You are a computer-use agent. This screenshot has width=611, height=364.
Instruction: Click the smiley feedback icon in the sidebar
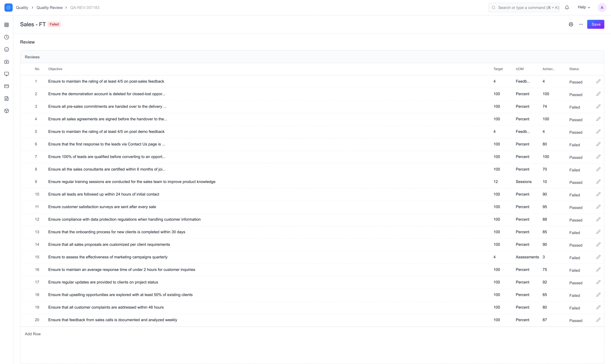(7, 49)
